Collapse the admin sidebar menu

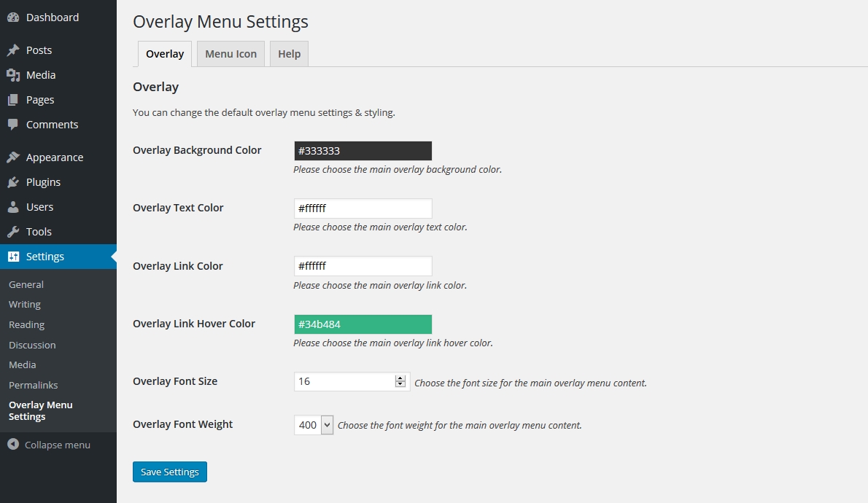coord(49,445)
